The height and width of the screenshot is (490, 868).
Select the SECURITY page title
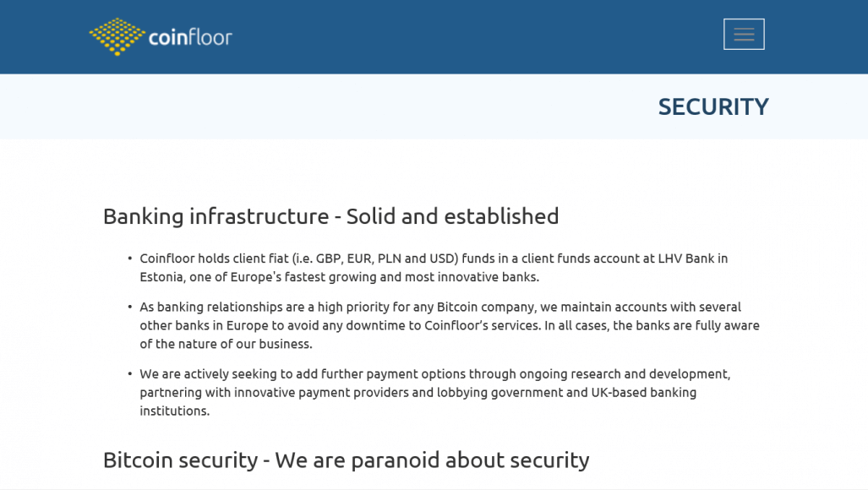point(712,106)
